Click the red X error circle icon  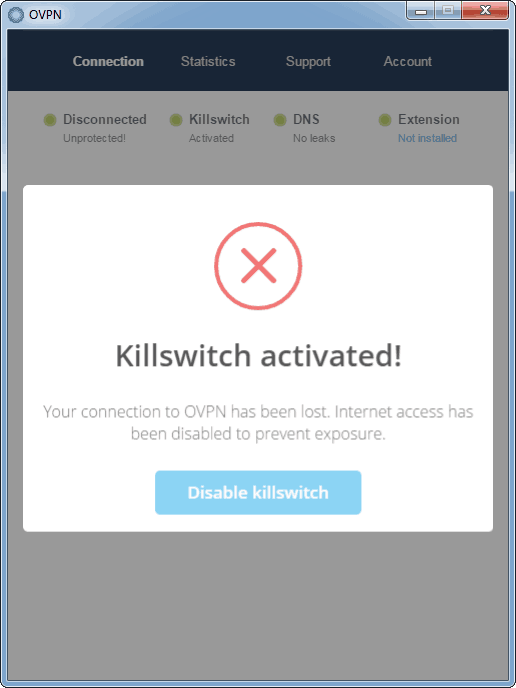258,266
